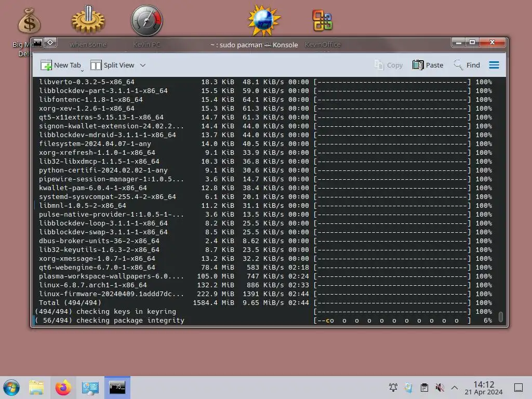This screenshot has height=399, width=532.
Task: Open the Konsole hamburger menu
Action: (x=494, y=65)
